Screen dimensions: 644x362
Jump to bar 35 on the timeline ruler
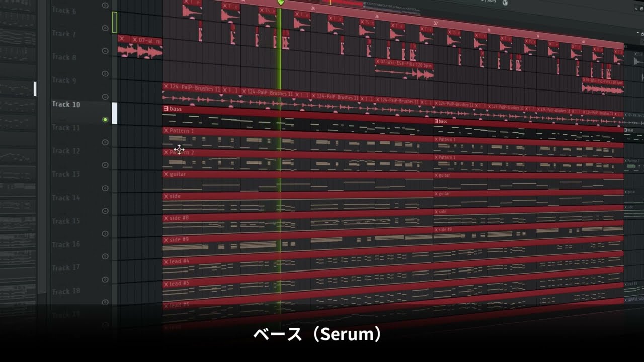(x=313, y=8)
